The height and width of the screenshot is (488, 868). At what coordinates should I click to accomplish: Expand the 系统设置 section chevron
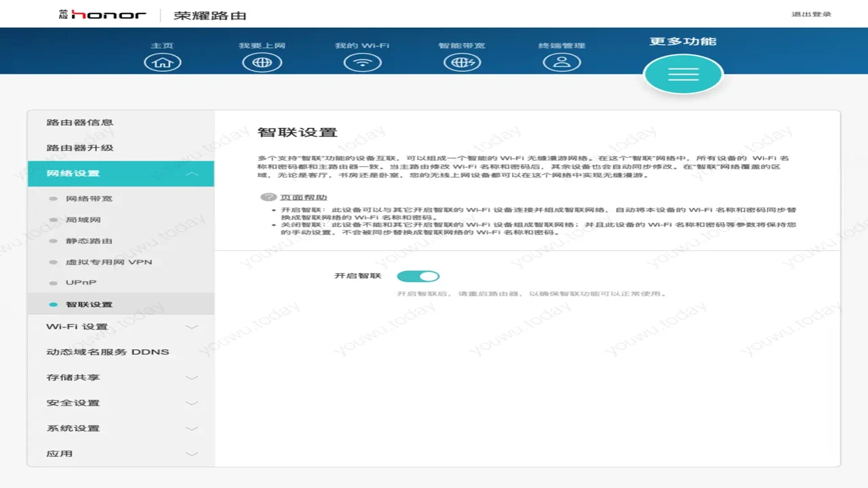coord(192,428)
